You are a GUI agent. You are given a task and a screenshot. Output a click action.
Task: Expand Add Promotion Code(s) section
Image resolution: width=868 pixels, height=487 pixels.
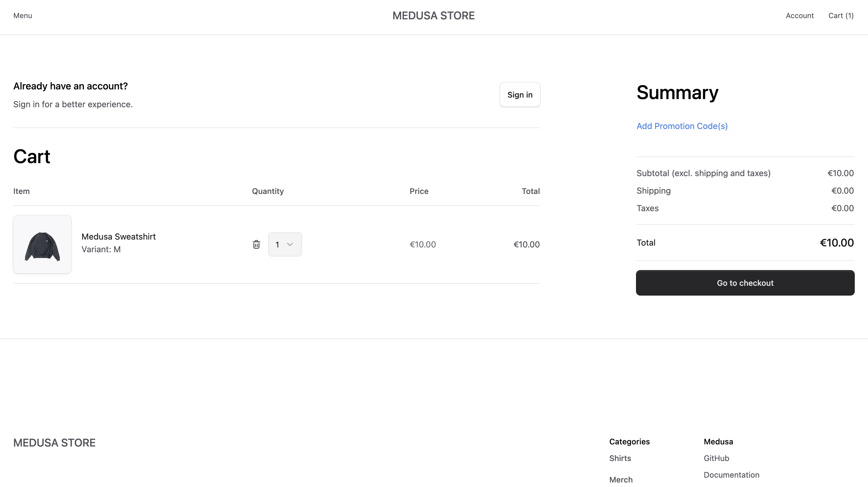coord(682,126)
